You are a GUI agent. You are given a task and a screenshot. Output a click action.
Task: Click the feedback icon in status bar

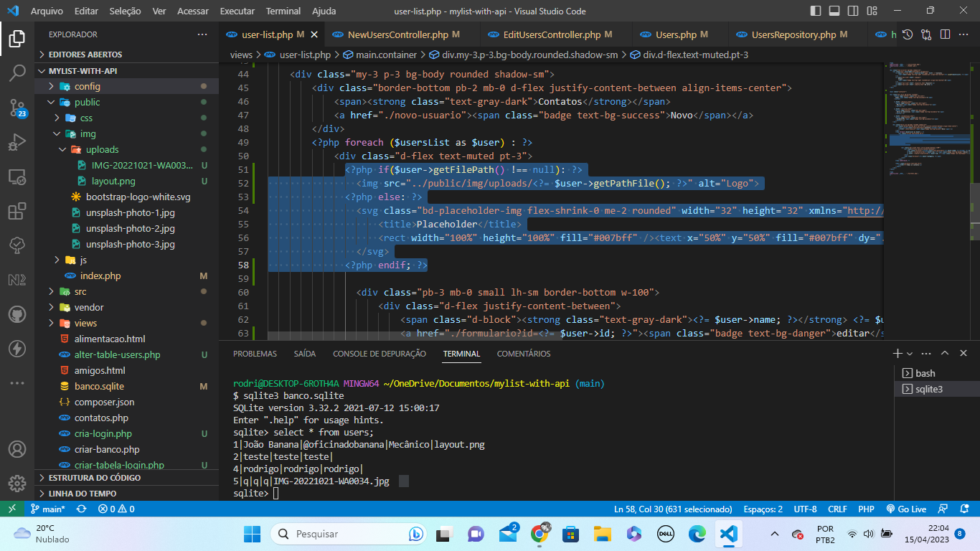[x=944, y=509]
